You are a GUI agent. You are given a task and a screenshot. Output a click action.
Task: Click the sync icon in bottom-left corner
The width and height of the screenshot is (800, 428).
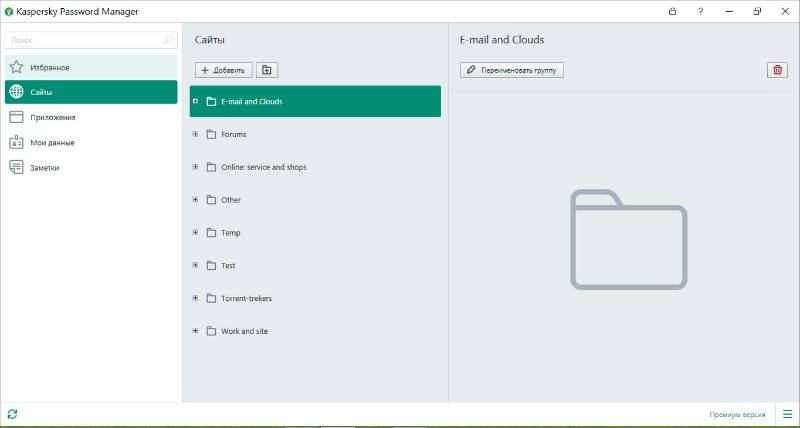coord(12,414)
